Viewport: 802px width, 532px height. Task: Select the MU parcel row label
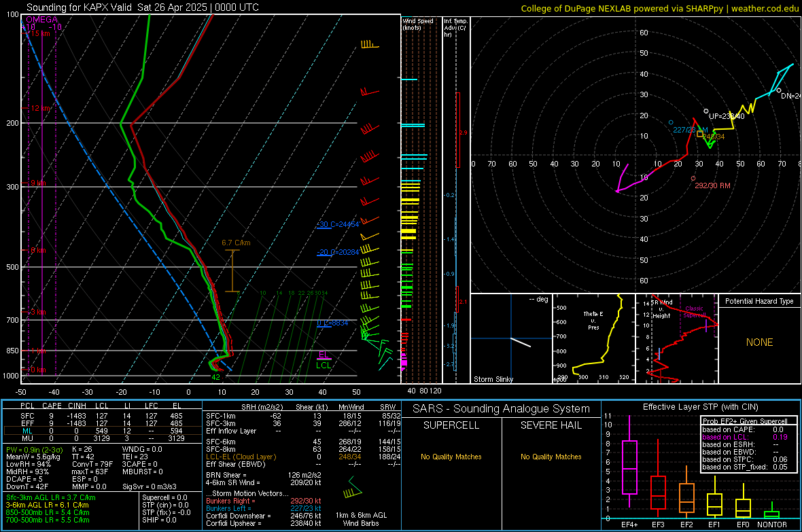[28, 438]
